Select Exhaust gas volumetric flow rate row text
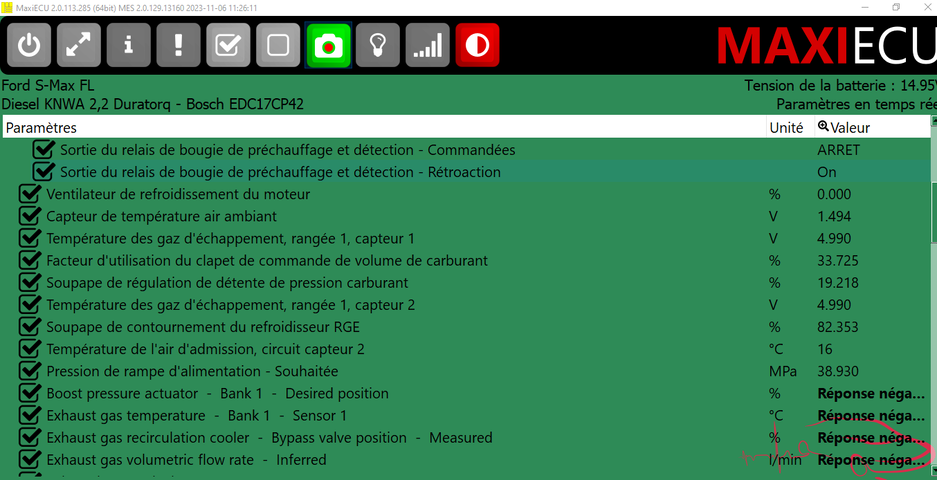 (186, 460)
